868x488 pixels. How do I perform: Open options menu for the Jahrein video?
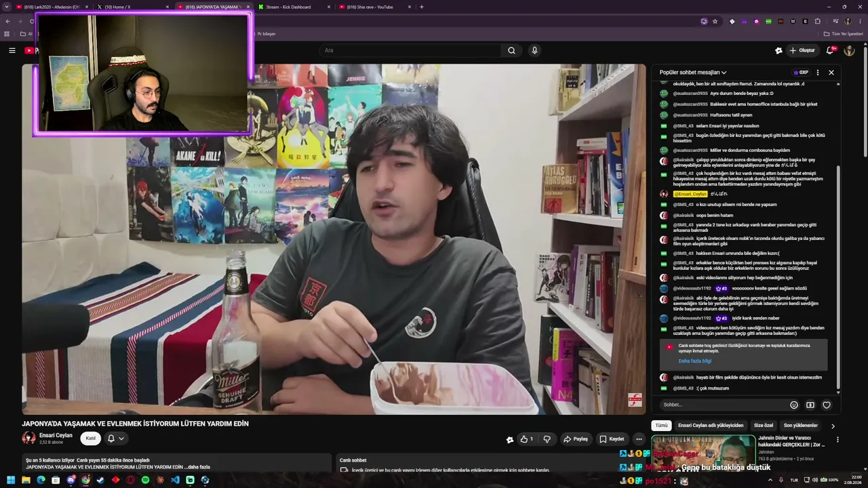[837, 439]
